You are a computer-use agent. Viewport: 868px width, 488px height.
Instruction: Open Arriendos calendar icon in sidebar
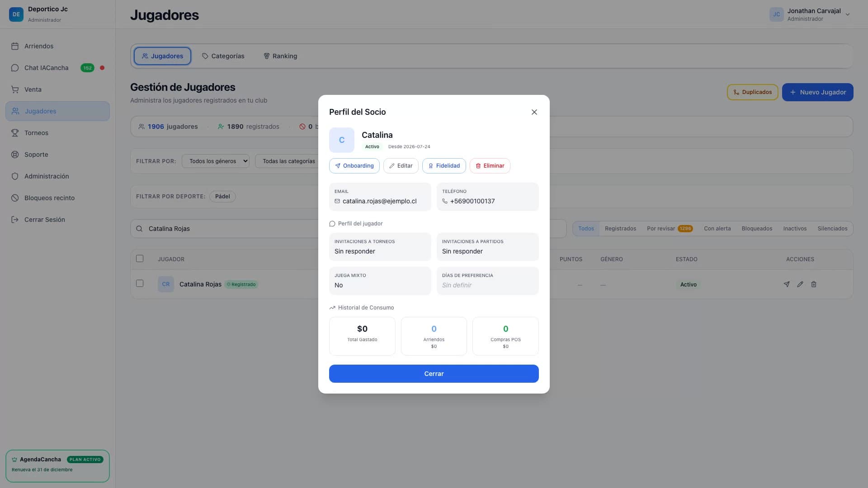point(15,46)
